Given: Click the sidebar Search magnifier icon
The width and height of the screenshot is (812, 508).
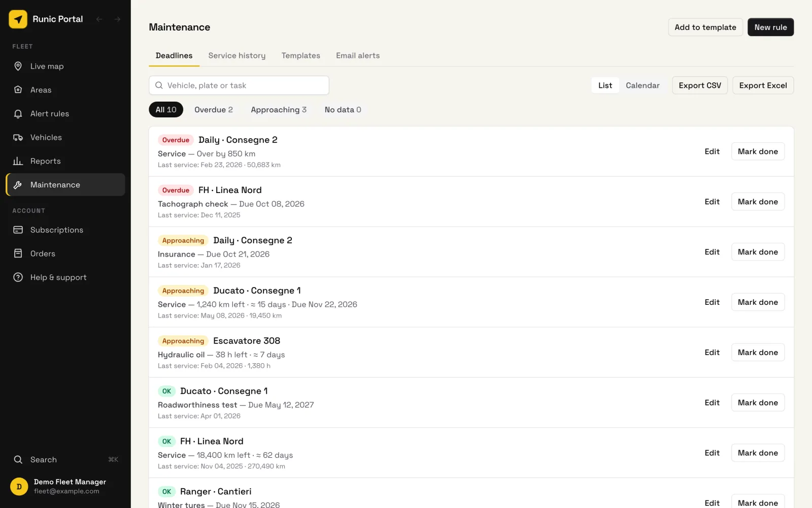Looking at the screenshot, I should [x=18, y=460].
